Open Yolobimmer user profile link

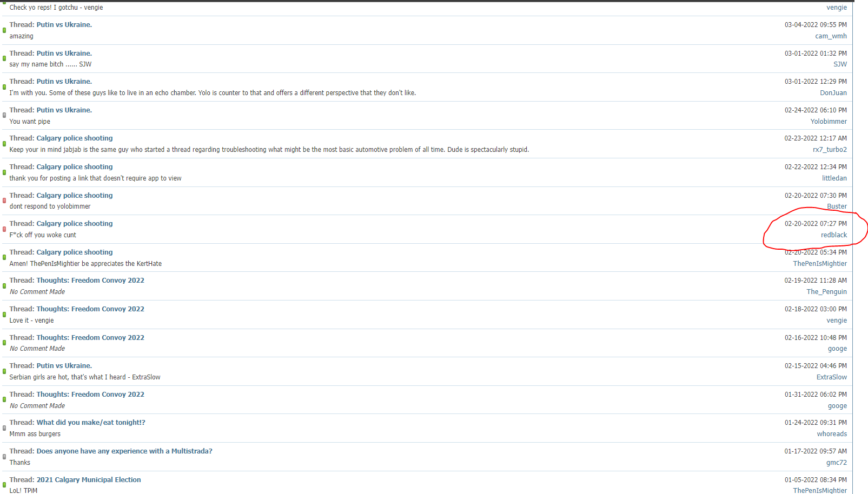[829, 122]
